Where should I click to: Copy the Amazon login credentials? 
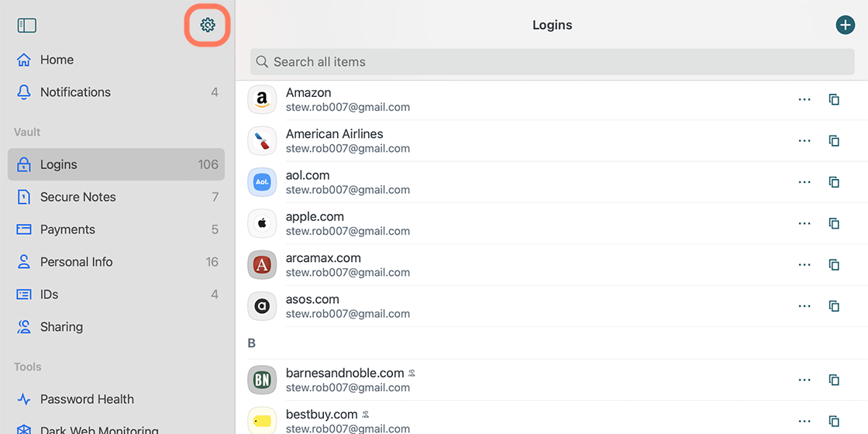834,100
